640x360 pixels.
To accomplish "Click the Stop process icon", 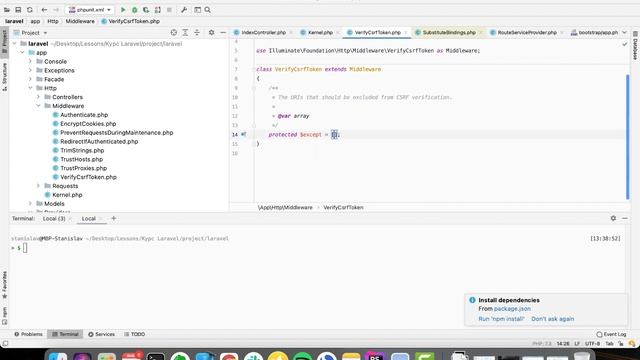I will tap(169, 10).
